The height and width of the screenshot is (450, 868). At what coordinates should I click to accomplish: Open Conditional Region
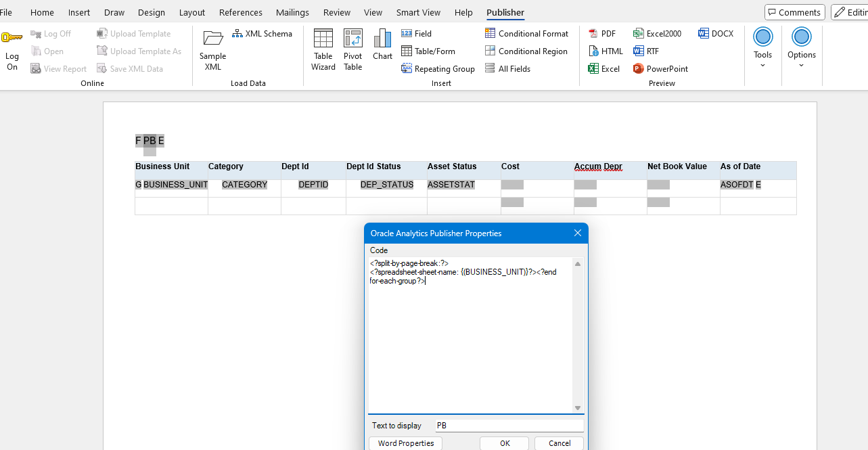pos(526,51)
